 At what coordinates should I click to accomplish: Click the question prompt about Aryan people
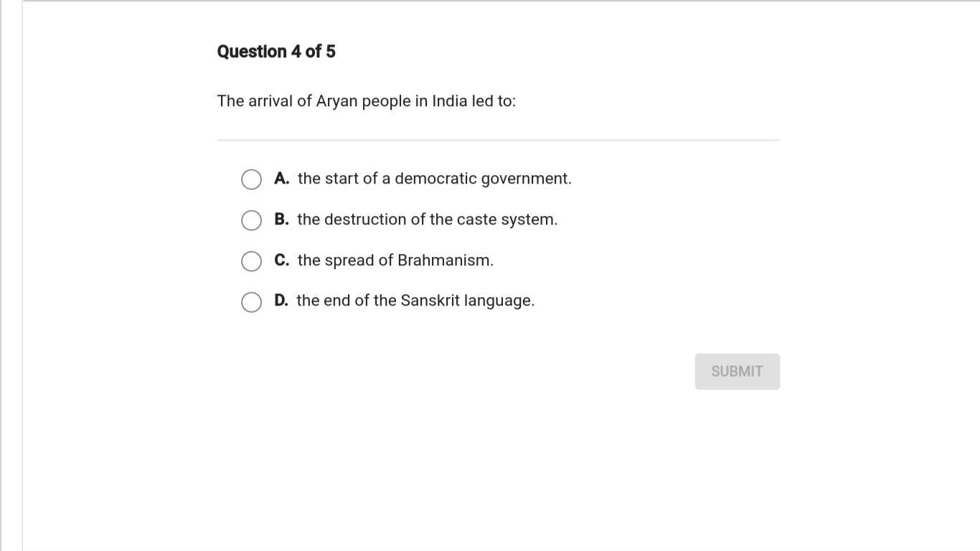click(366, 101)
